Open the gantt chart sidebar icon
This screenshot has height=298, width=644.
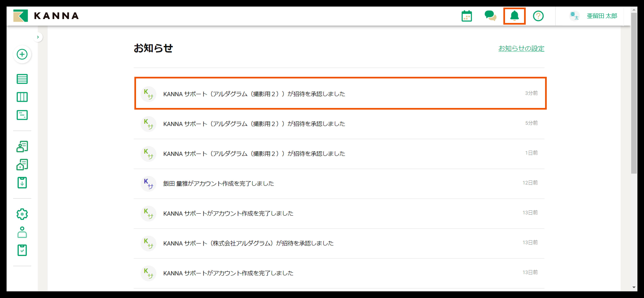tap(22, 115)
